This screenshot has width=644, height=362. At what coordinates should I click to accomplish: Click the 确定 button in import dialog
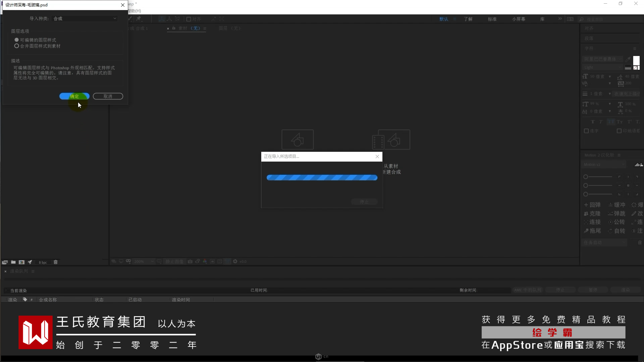coord(74,96)
